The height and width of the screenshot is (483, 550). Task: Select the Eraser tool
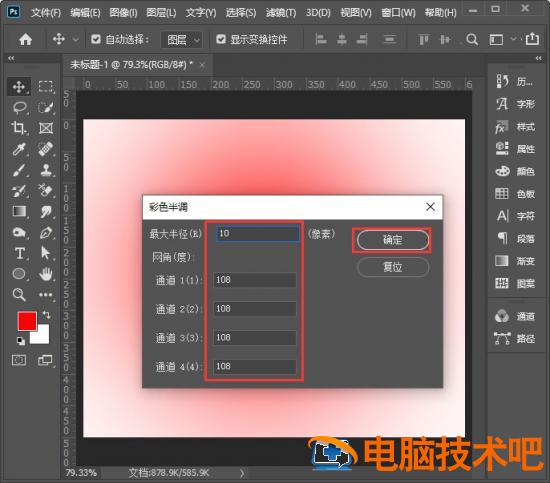(x=46, y=191)
